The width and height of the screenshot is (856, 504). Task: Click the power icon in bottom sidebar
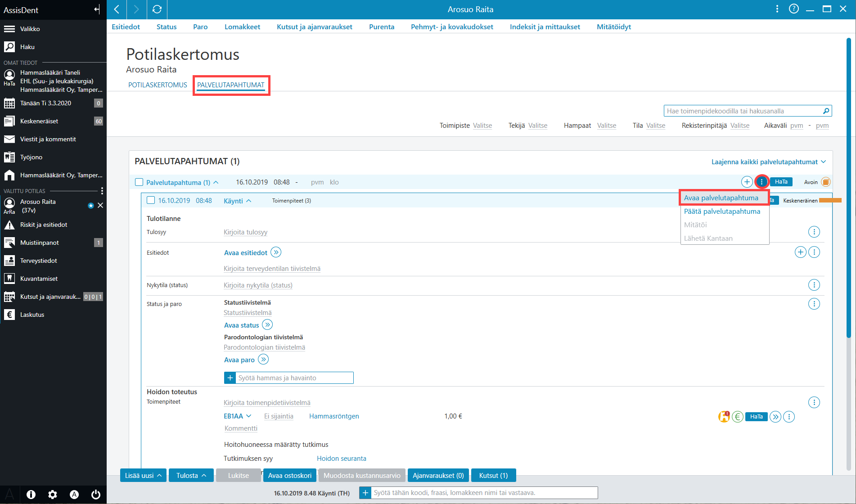pos(96,495)
